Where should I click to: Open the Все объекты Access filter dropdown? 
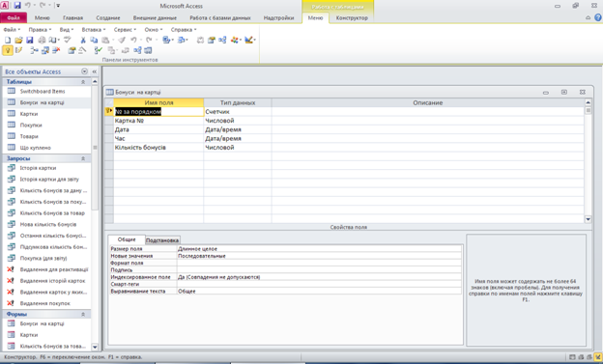point(85,71)
